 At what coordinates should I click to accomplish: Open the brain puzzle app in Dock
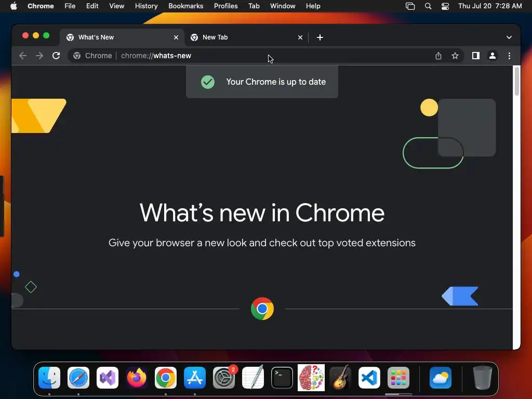pyautogui.click(x=311, y=378)
